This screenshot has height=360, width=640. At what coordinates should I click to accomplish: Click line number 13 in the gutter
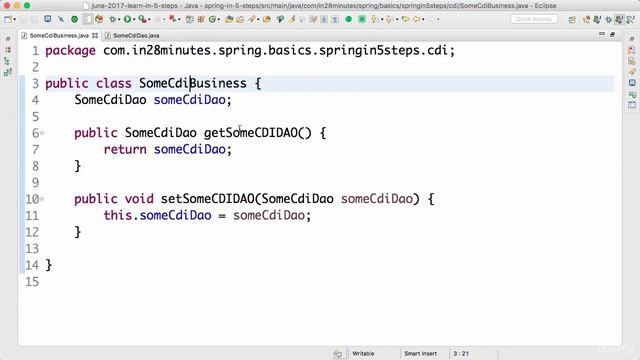point(32,249)
